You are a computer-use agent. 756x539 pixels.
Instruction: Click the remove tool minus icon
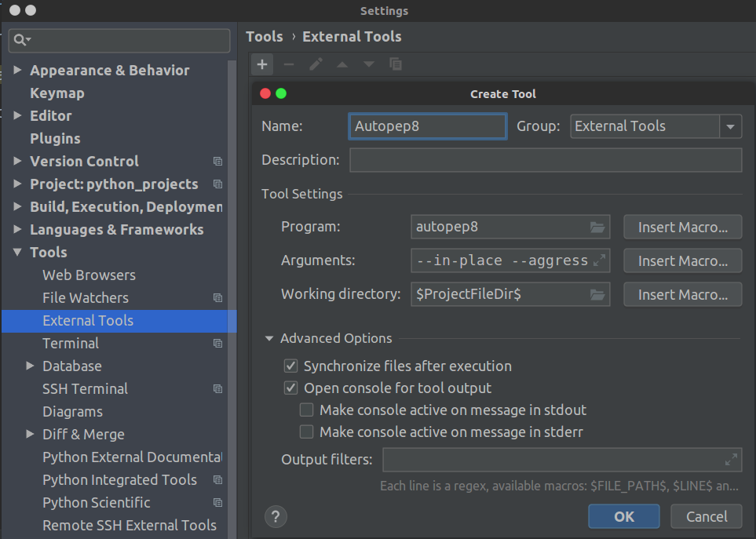(289, 64)
